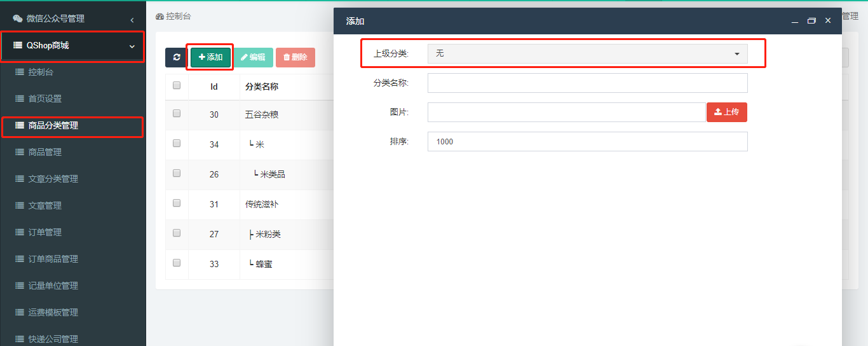Image resolution: width=868 pixels, height=346 pixels.
Task: Open 首页设置 sidebar item
Action: (44, 99)
